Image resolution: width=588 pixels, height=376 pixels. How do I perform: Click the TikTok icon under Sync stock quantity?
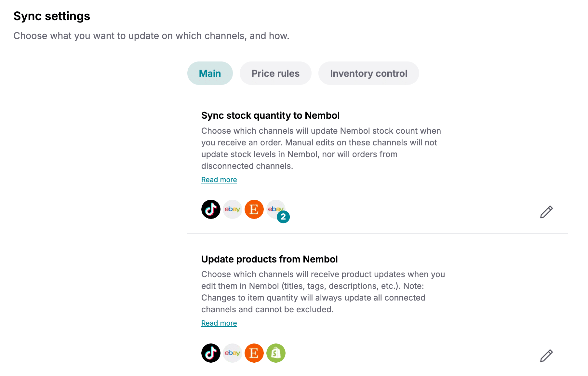[211, 209]
